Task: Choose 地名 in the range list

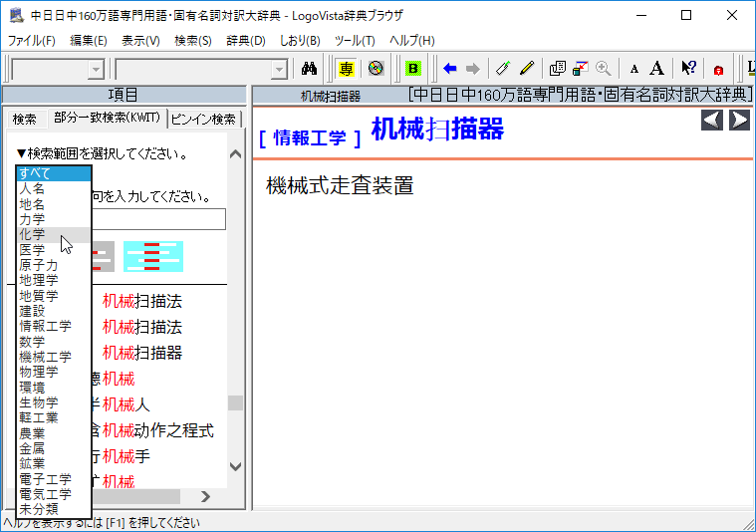Action: tap(54, 204)
